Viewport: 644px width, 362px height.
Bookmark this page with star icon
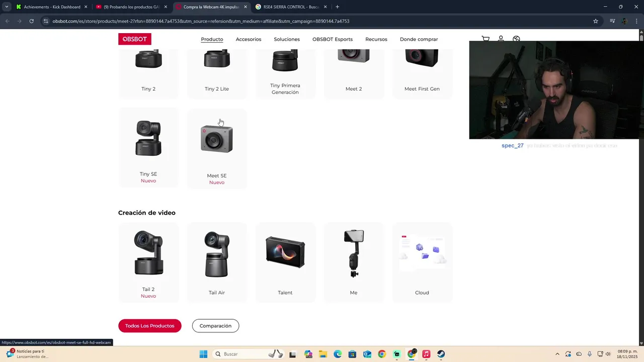tap(596, 21)
